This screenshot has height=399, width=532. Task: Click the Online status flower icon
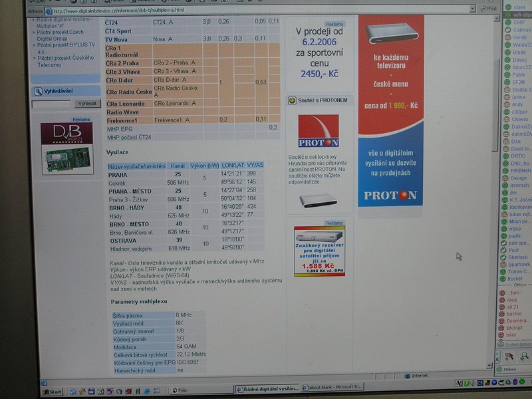[499, 369]
